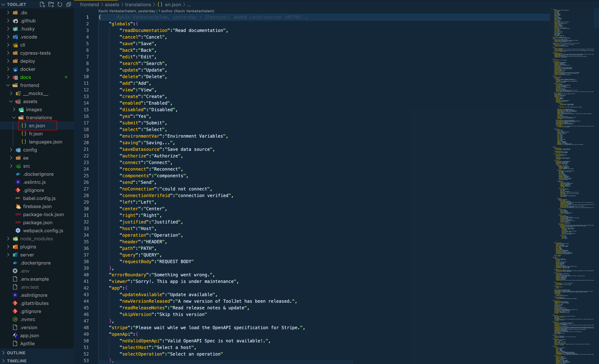Click the src folder icon
Image resolution: width=599 pixels, height=364 pixels.
point(18,166)
